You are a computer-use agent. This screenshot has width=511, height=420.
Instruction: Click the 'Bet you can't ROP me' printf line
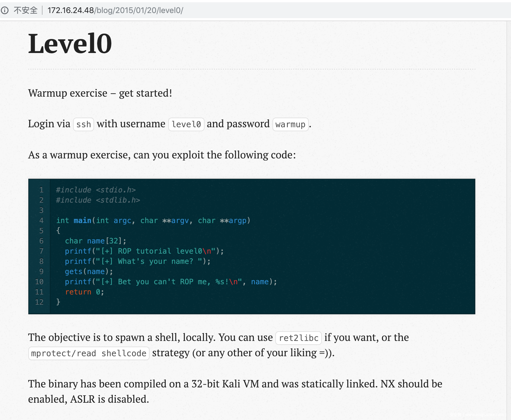(x=171, y=282)
